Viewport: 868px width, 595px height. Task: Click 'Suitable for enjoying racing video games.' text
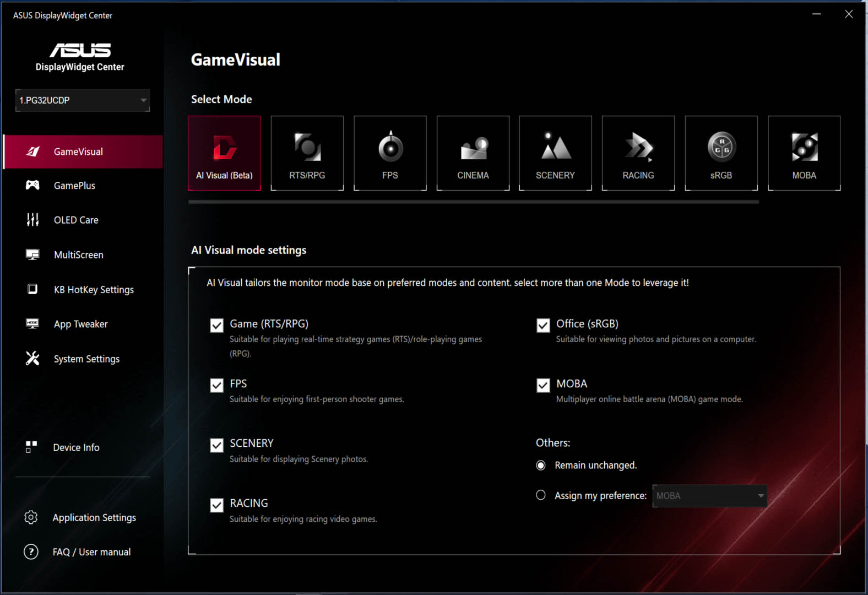[303, 519]
